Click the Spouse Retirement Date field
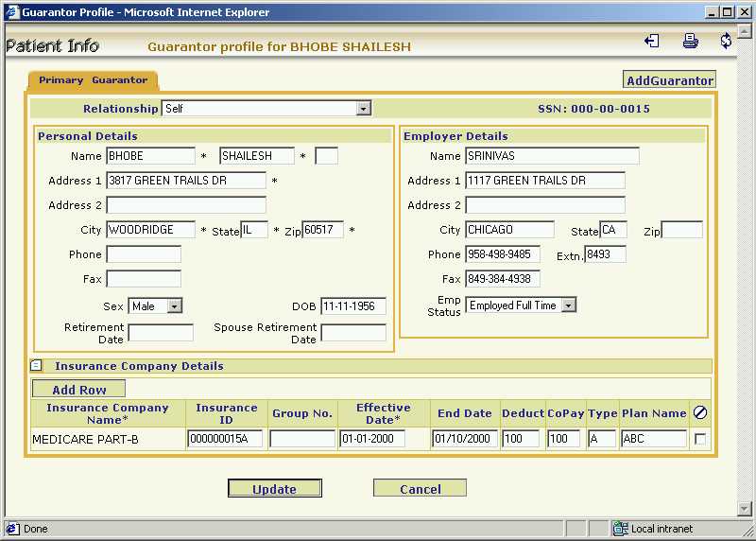Image resolution: width=756 pixels, height=541 pixels. point(353,333)
